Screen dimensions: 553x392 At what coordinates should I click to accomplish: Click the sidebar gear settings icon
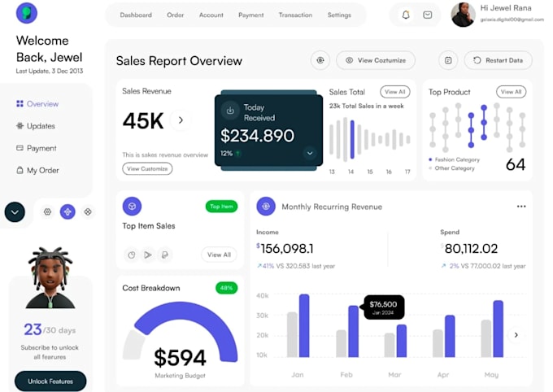47,211
